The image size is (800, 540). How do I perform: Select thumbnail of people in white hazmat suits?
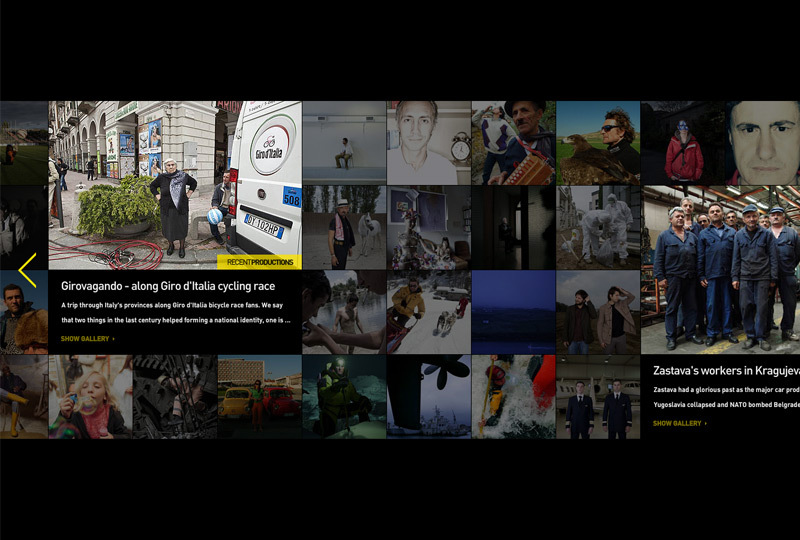[x=598, y=227]
